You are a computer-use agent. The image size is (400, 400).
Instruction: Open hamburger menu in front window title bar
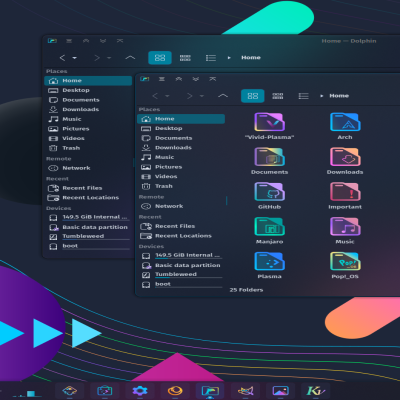pyautogui.click(x=162, y=79)
